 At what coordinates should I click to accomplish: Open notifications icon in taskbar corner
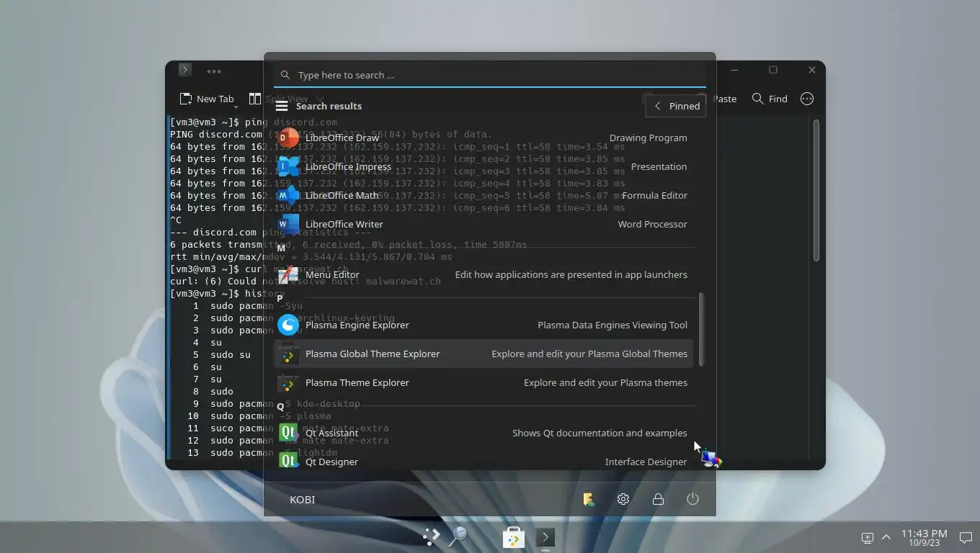(x=966, y=537)
